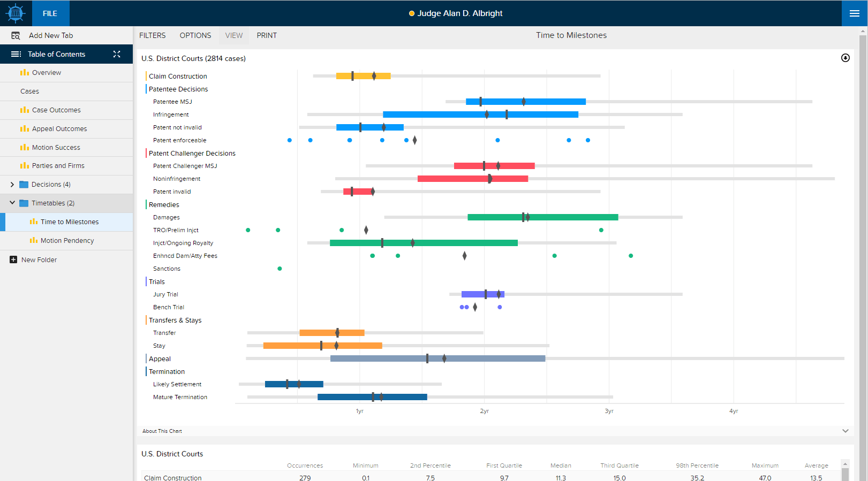The height and width of the screenshot is (481, 868).
Task: Collapse the Table of Contents panel icon
Action: [117, 54]
